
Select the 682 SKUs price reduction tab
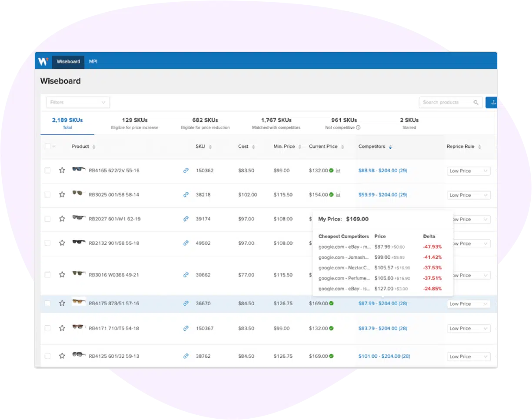[x=205, y=123]
